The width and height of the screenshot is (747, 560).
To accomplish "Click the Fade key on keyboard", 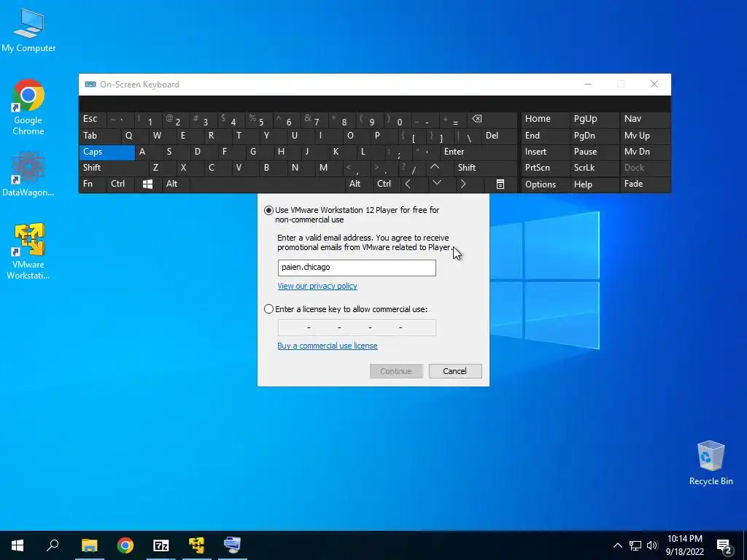I will click(645, 184).
